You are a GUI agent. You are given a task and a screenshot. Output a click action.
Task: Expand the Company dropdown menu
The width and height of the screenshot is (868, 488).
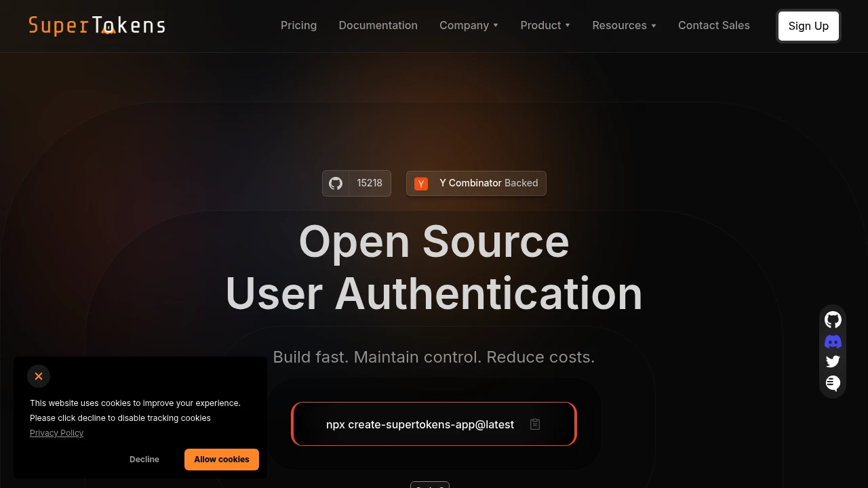pos(469,26)
